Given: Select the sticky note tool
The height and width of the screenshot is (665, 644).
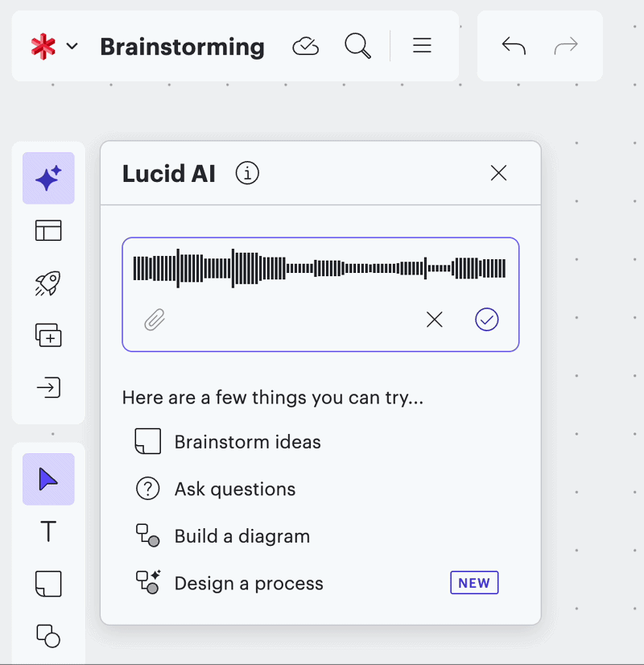Looking at the screenshot, I should [48, 584].
